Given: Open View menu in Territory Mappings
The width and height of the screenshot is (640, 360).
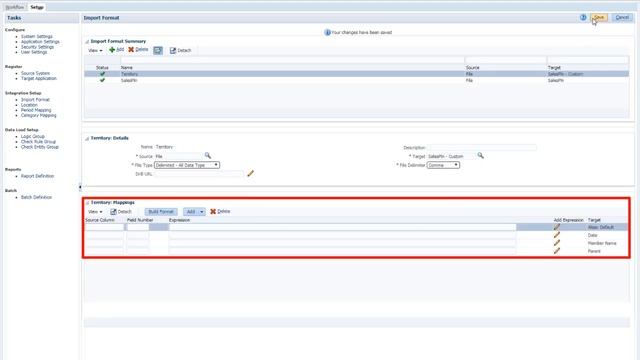Looking at the screenshot, I should 95,211.
